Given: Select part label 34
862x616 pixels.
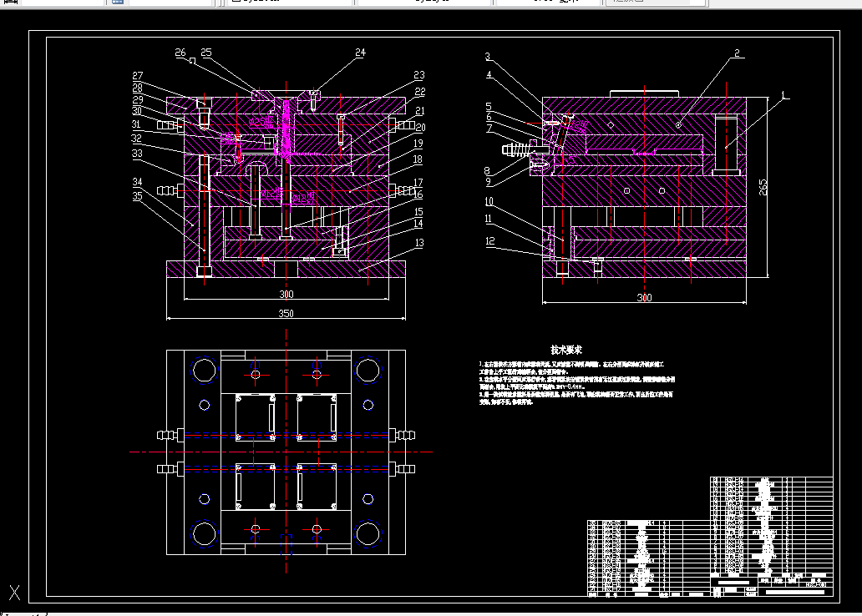Looking at the screenshot, I should [x=137, y=181].
